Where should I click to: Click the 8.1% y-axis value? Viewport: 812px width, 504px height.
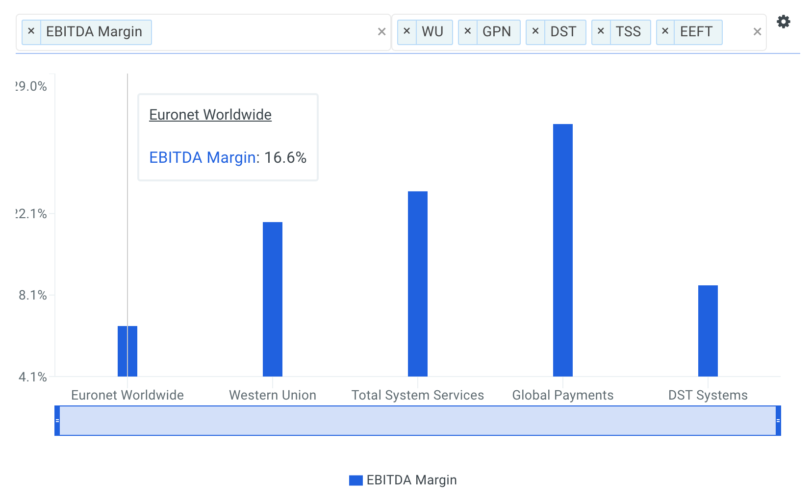32,295
